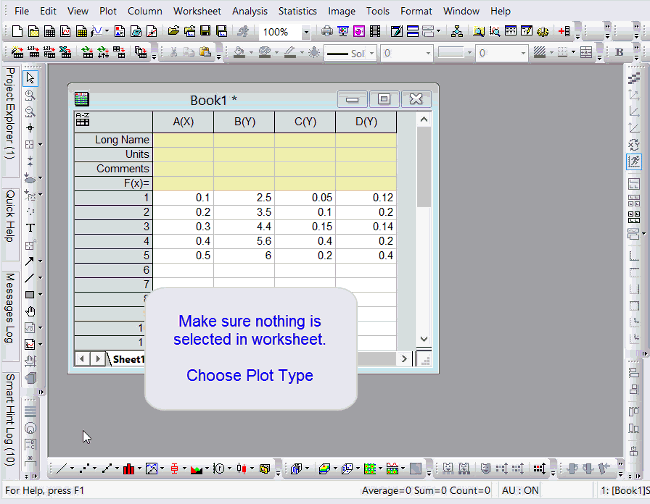
Task: Open the line style Solid dropdown
Action: 370,53
